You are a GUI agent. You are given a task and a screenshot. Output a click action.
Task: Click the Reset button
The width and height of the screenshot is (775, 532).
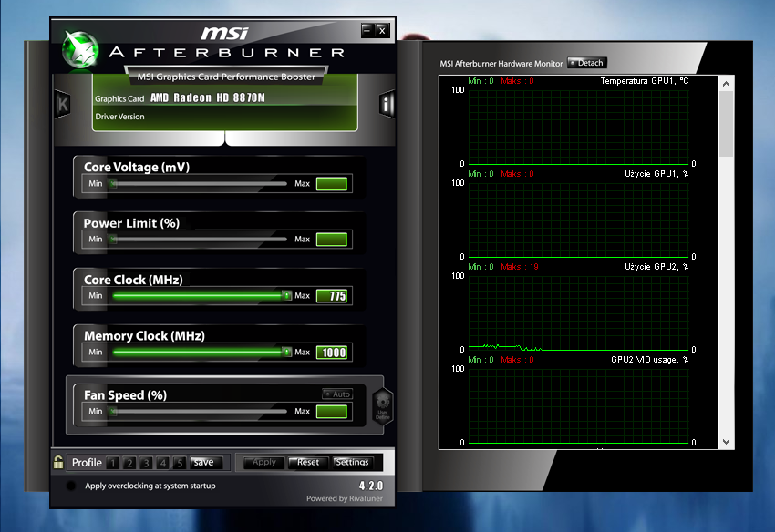[x=308, y=463]
